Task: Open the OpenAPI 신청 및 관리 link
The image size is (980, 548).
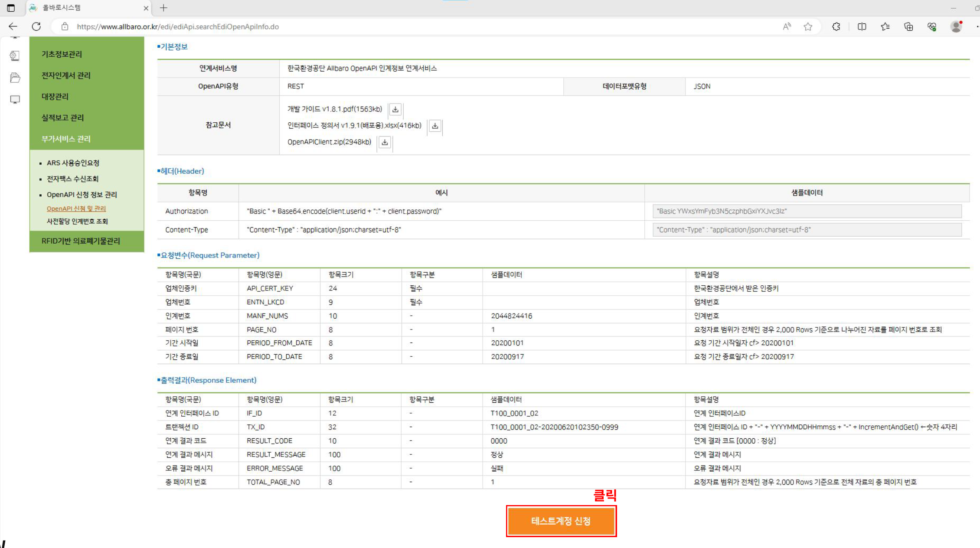Action: (x=76, y=209)
